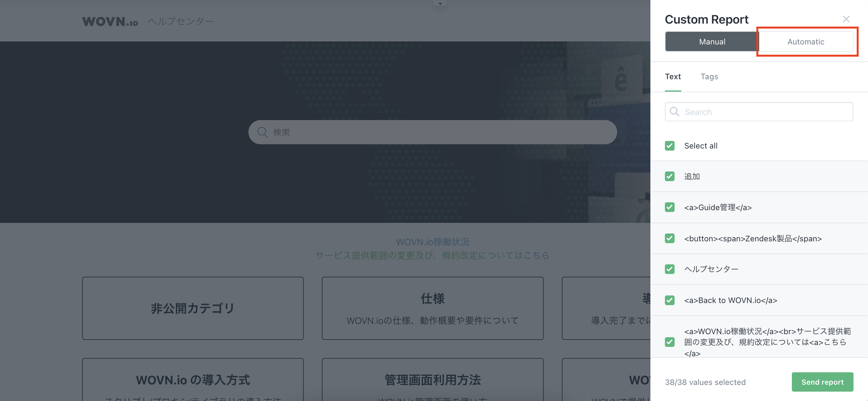Click the search icon in help center searchbar
The height and width of the screenshot is (401, 868).
pos(262,132)
